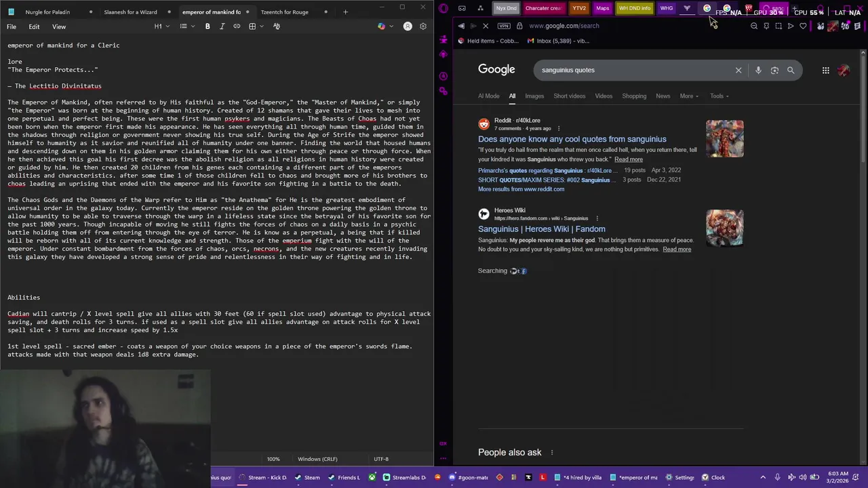Click the Reddit result thumbnail image

724,139
